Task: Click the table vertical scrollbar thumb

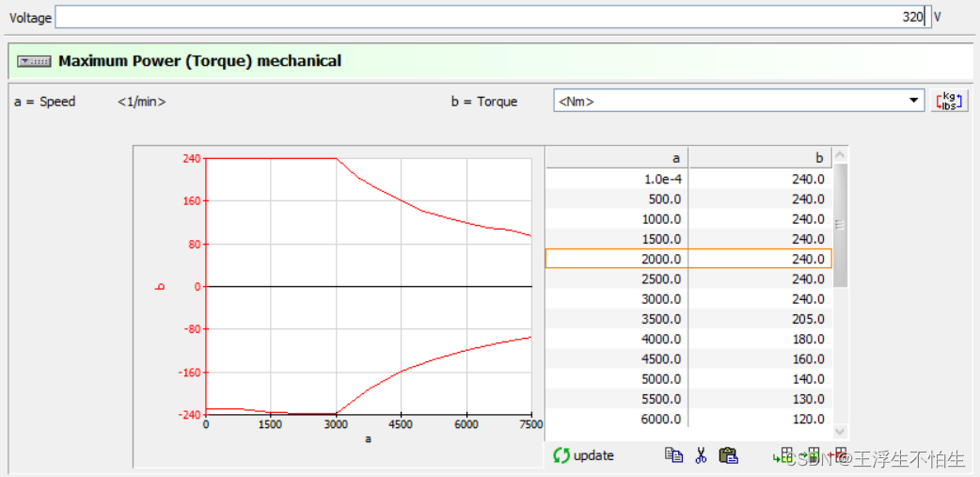Action: [x=840, y=225]
